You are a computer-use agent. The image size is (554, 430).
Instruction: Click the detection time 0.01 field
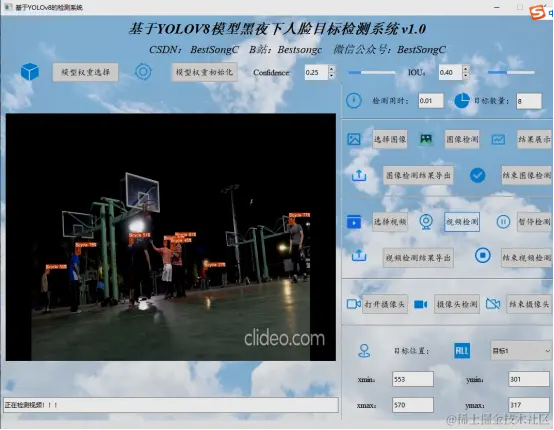pos(431,101)
